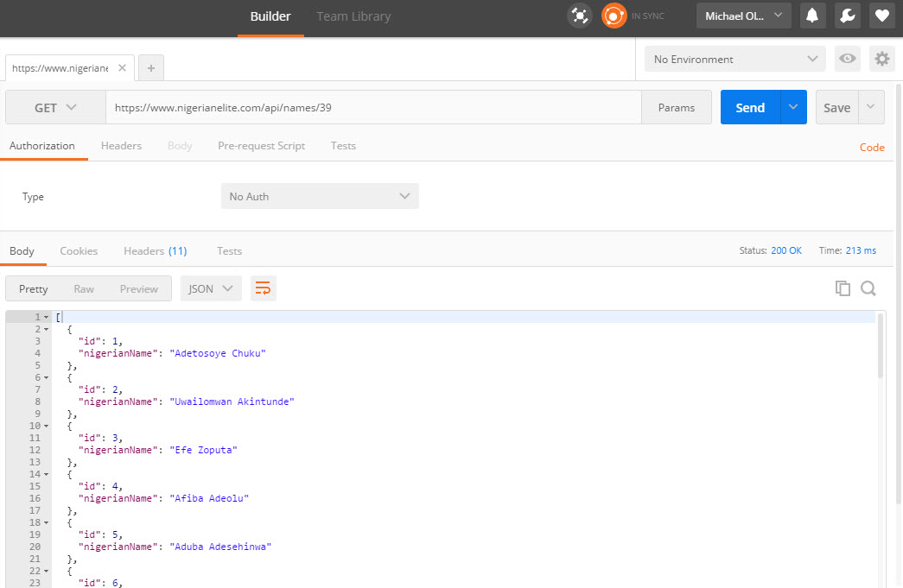Open the environment quick look eye icon
Viewport: 903px width, 588px height.
(847, 58)
